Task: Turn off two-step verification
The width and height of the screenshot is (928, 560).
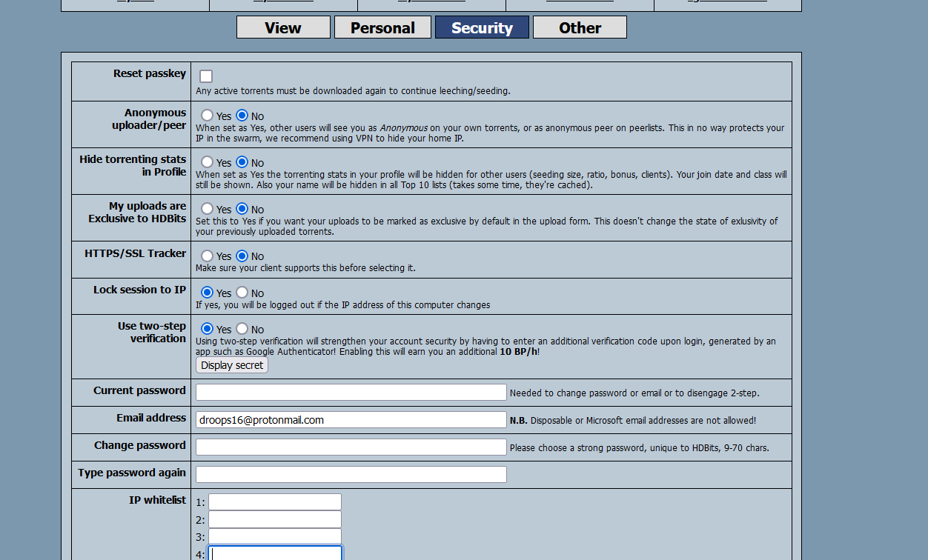Action: click(242, 329)
